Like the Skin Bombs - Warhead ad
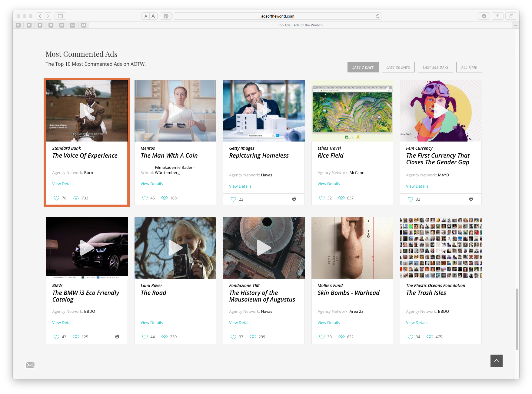Viewport: 532px width, 394px height. [x=322, y=337]
